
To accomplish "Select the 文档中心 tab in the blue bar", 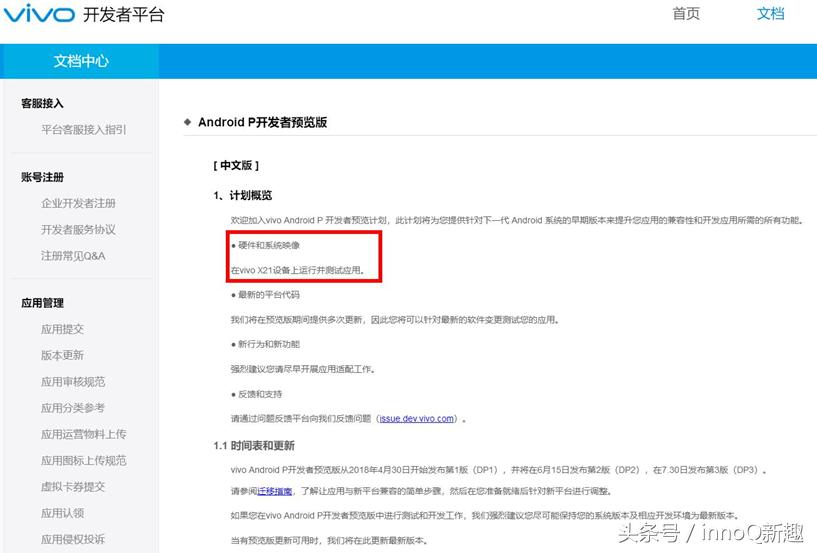I will [x=81, y=61].
